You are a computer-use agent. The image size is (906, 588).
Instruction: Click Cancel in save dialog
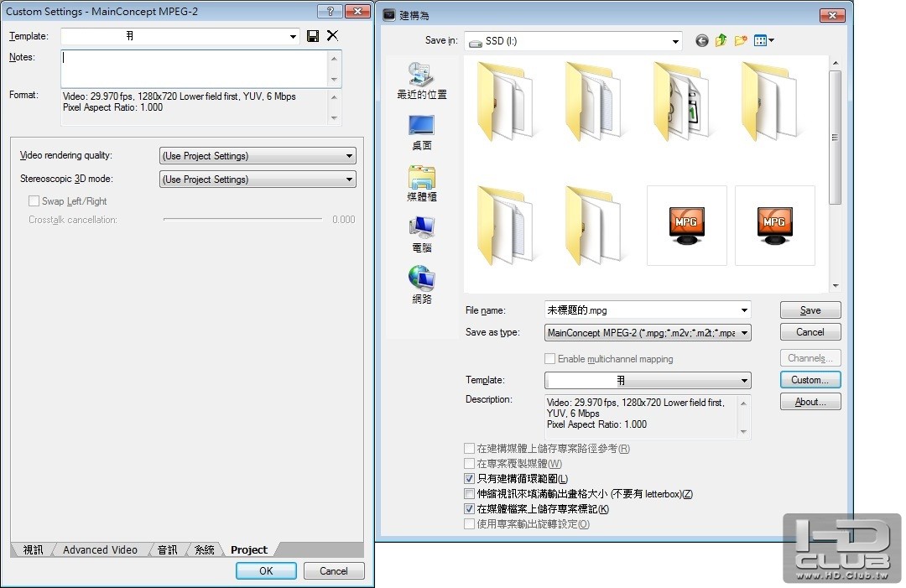[x=810, y=332]
